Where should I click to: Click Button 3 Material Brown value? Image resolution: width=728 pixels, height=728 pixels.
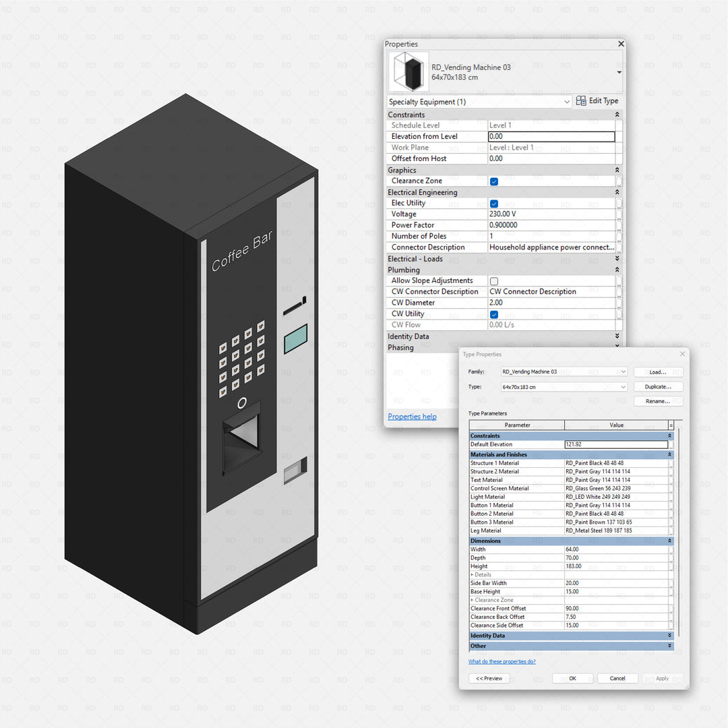click(x=616, y=522)
